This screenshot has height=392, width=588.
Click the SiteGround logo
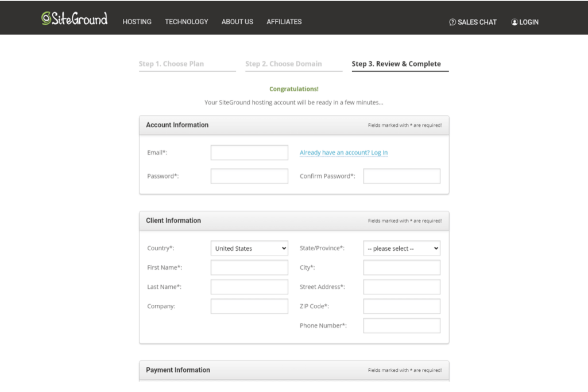pos(73,18)
